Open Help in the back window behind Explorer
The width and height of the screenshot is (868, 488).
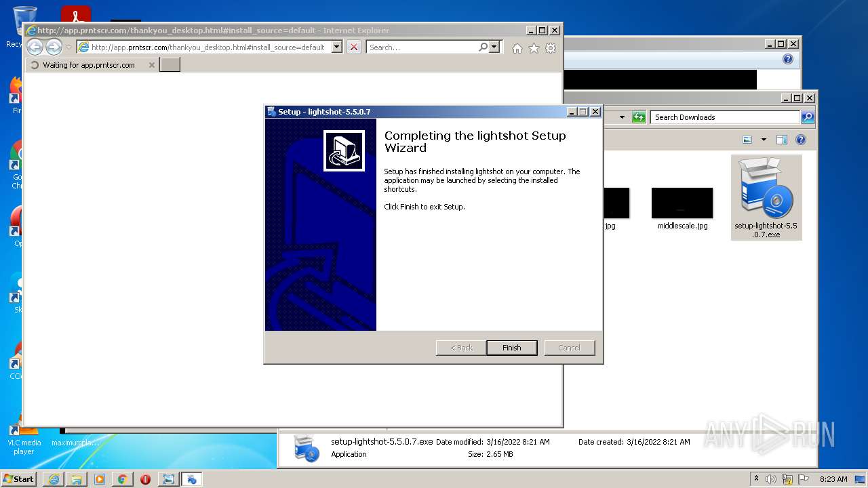pyautogui.click(x=787, y=59)
